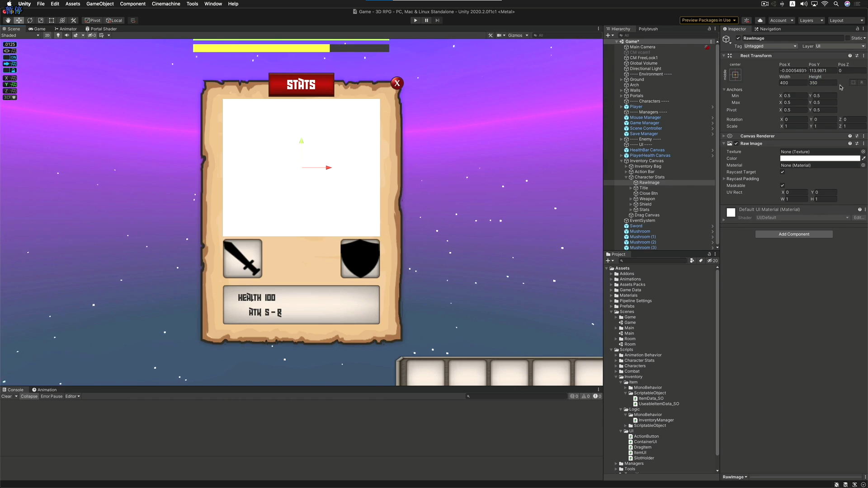
Task: Disable the Raycast Target checkbox
Action: pos(782,172)
